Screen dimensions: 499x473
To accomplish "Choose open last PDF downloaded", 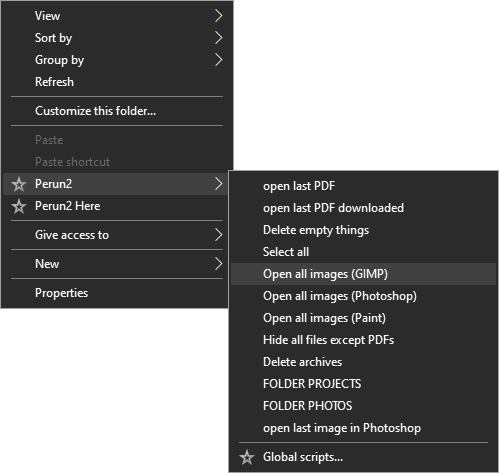I will point(363,208).
